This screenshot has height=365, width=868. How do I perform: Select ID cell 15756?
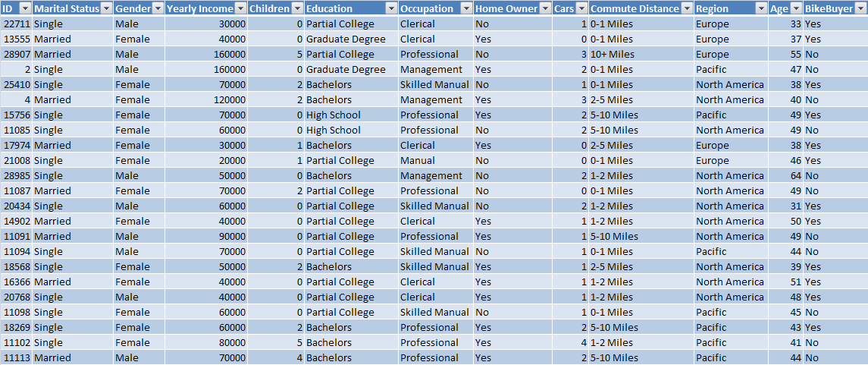click(16, 115)
